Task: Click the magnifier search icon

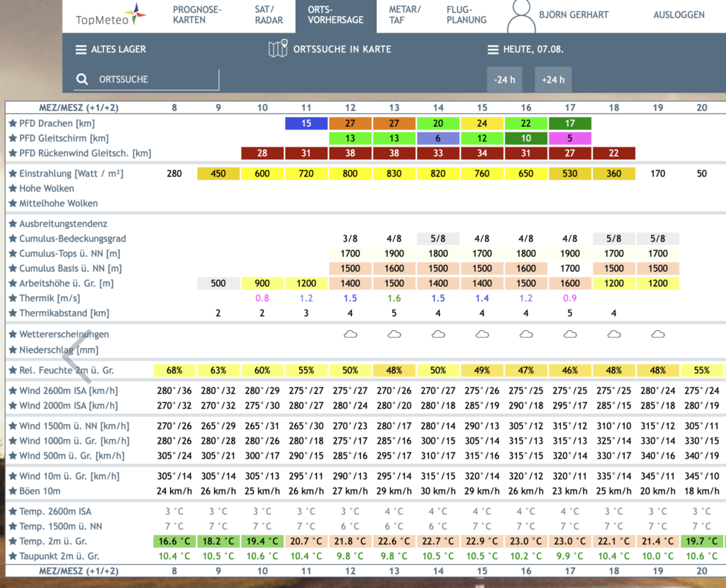Action: 82,79
